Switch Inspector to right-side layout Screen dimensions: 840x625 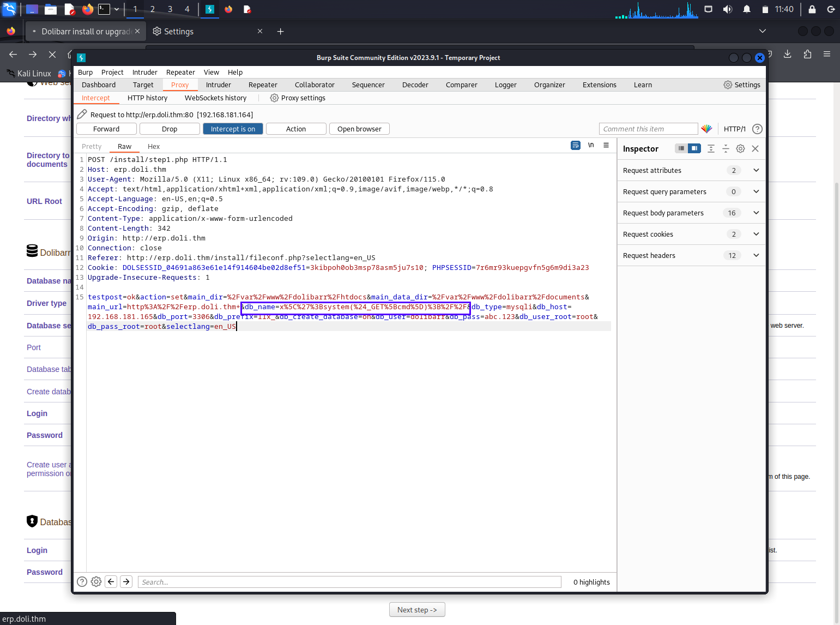694,148
